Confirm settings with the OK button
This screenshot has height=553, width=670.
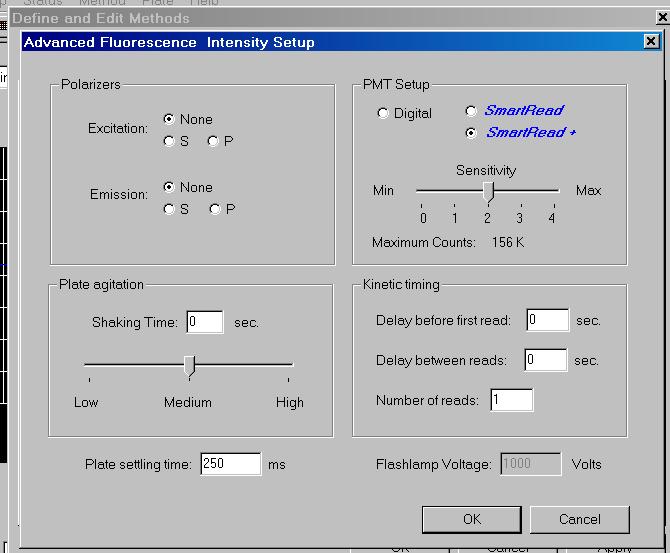click(472, 520)
